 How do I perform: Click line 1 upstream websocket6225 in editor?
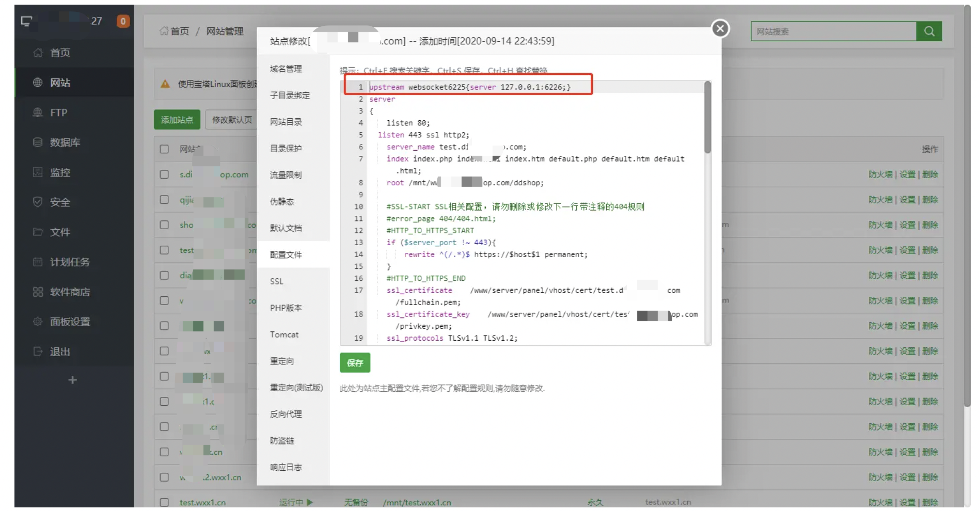point(470,87)
